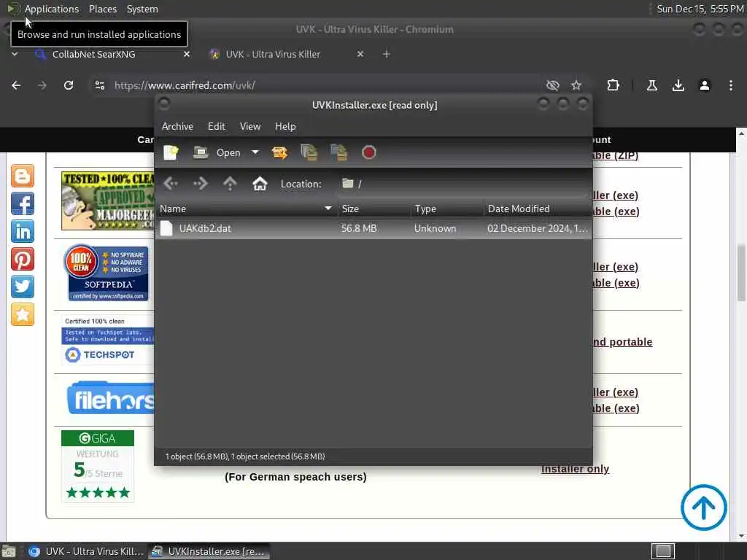
Task: Select the UAKdb2.dat file row
Action: pyautogui.click(x=374, y=228)
